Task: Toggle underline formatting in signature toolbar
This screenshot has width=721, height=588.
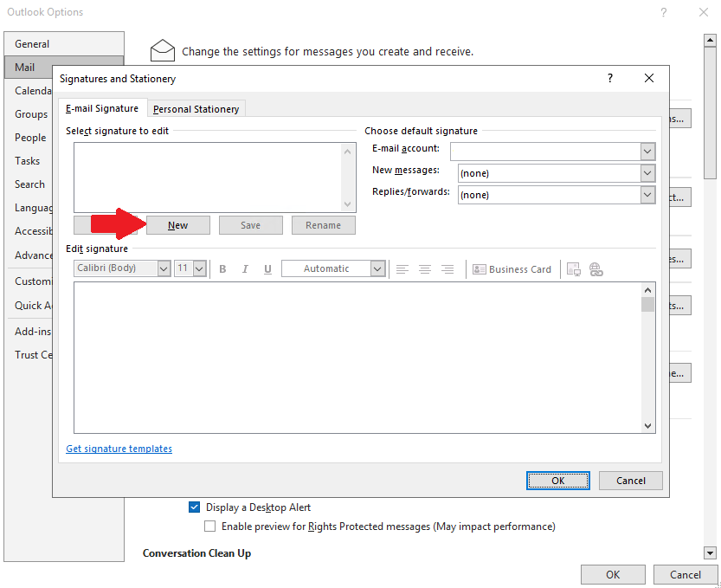Action: coord(267,269)
